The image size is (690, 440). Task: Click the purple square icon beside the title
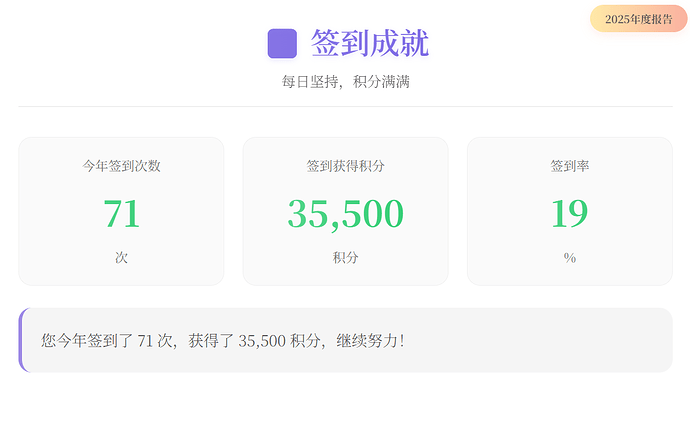click(282, 44)
